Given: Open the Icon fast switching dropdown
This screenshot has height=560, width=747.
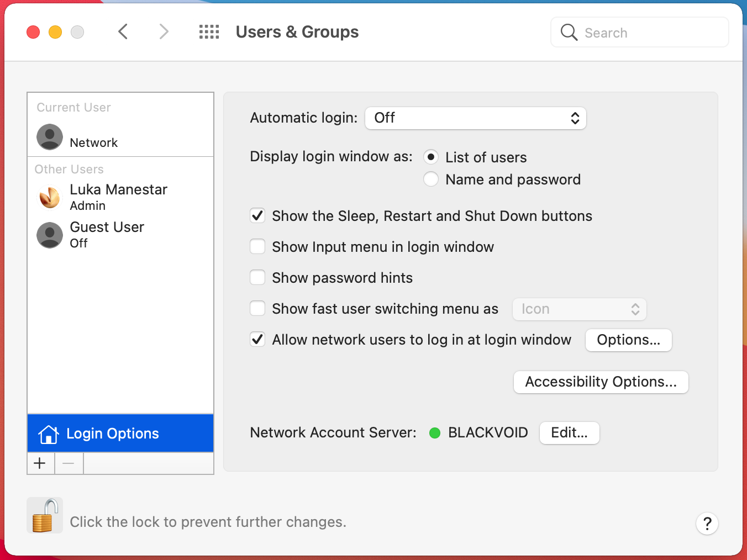Looking at the screenshot, I should [x=580, y=309].
